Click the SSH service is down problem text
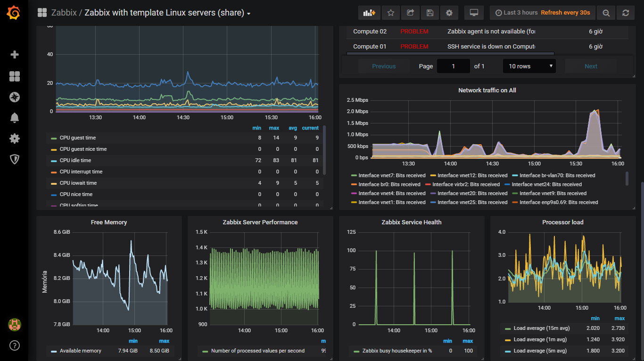Screen dimensions: 644x361 pyautogui.click(x=491, y=47)
